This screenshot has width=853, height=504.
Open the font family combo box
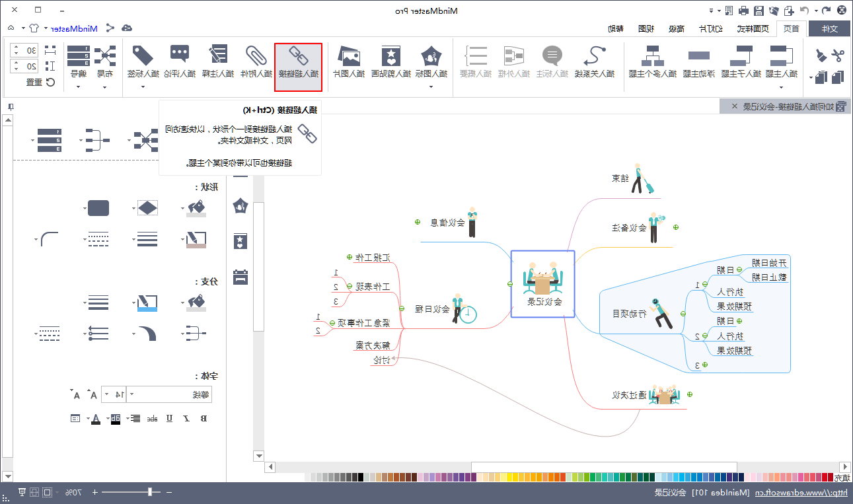pos(170,394)
